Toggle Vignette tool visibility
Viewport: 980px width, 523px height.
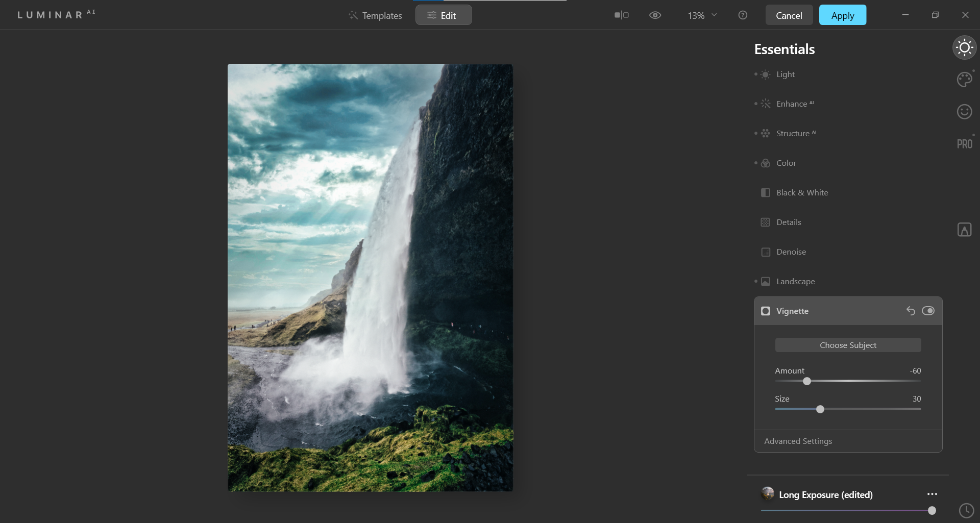point(928,311)
